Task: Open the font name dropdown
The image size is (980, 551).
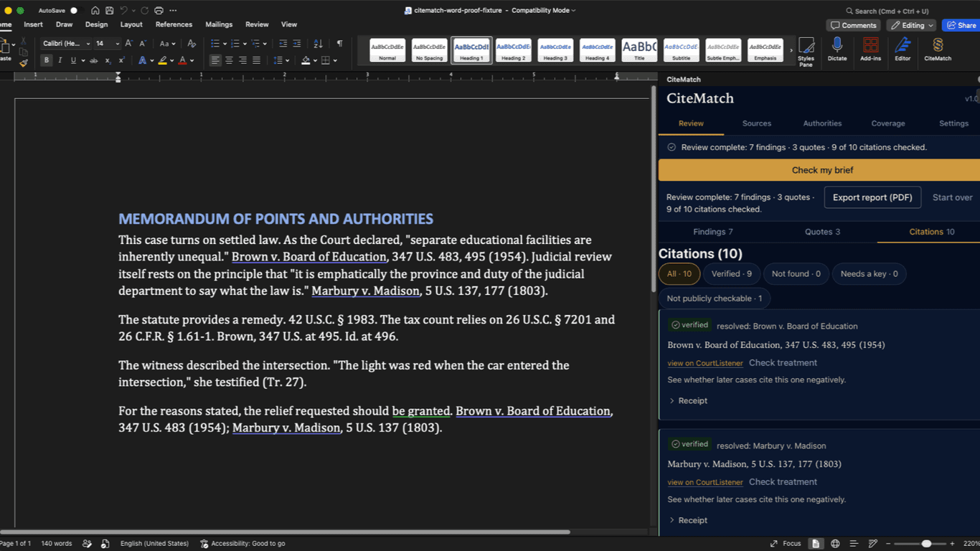Action: (88, 44)
